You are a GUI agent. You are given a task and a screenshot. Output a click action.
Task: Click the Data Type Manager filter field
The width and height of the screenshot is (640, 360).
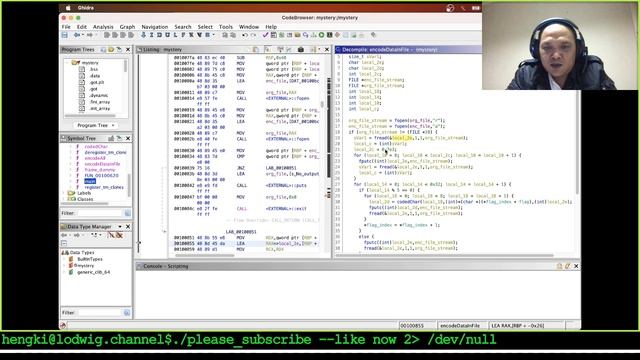coord(99,313)
